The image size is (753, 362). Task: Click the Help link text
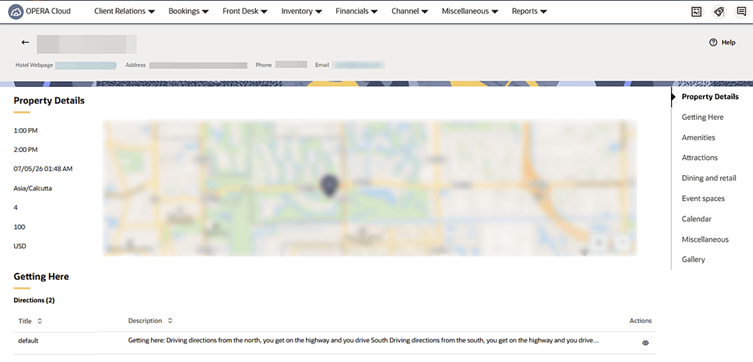coord(728,42)
